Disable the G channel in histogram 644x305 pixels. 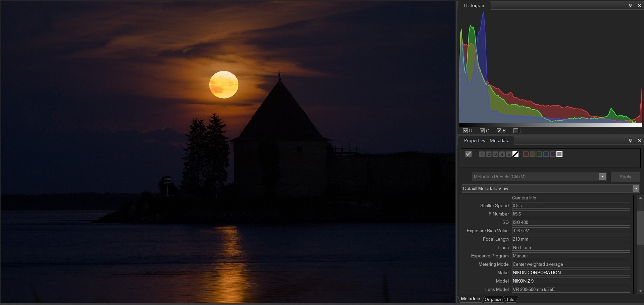(482, 131)
